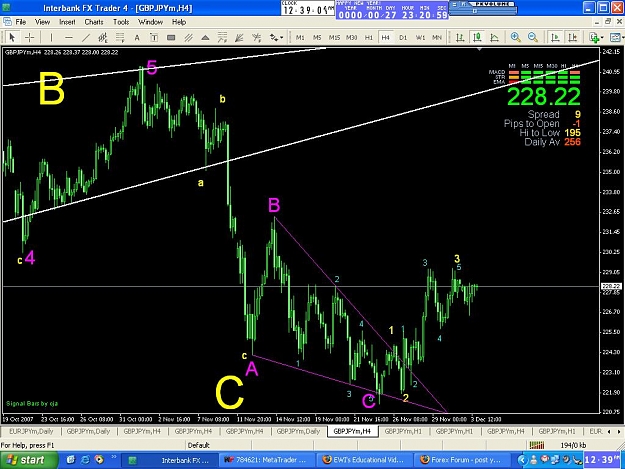Launch Internet Explorer from Quick Launch

pyautogui.click(x=85, y=460)
